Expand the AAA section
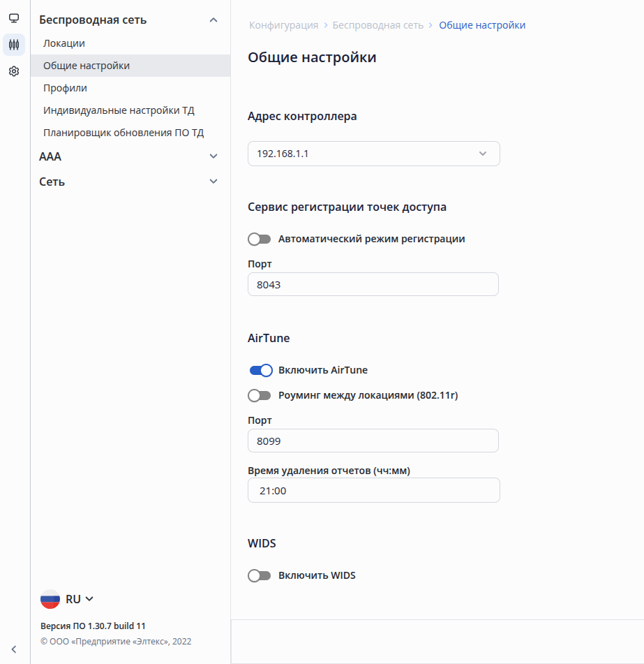Viewport: 644px width, 664px height. pyautogui.click(x=214, y=156)
